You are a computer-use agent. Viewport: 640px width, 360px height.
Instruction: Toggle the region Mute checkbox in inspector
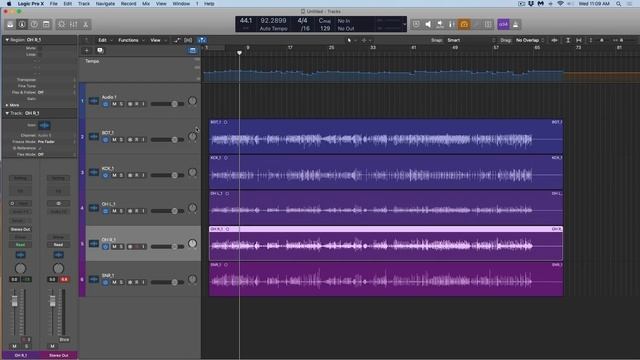pos(40,48)
